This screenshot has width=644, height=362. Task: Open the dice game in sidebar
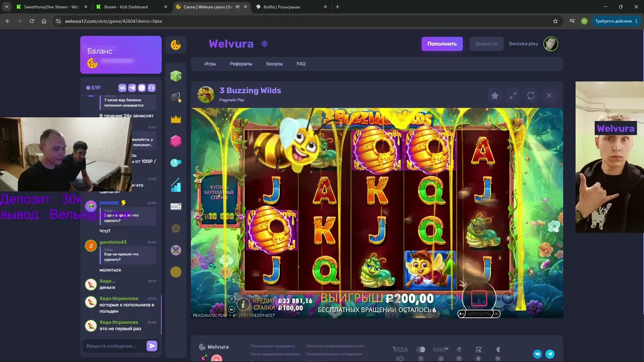coord(176,75)
